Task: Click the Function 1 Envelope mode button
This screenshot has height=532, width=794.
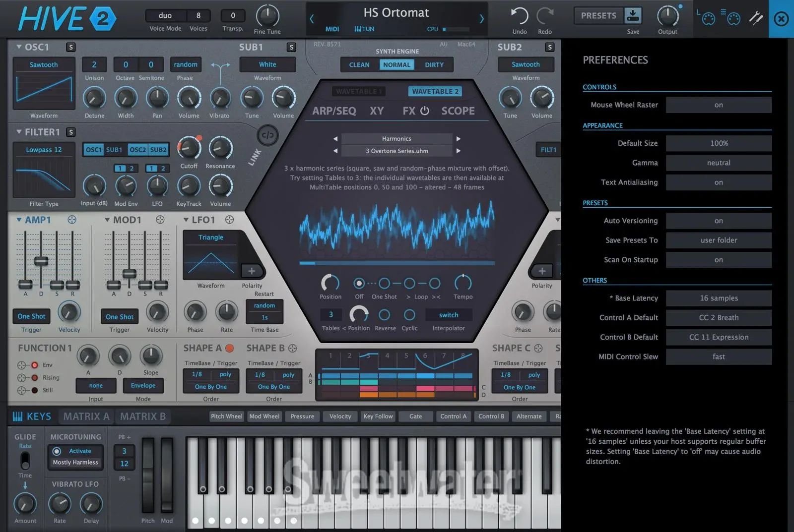Action: tap(143, 386)
